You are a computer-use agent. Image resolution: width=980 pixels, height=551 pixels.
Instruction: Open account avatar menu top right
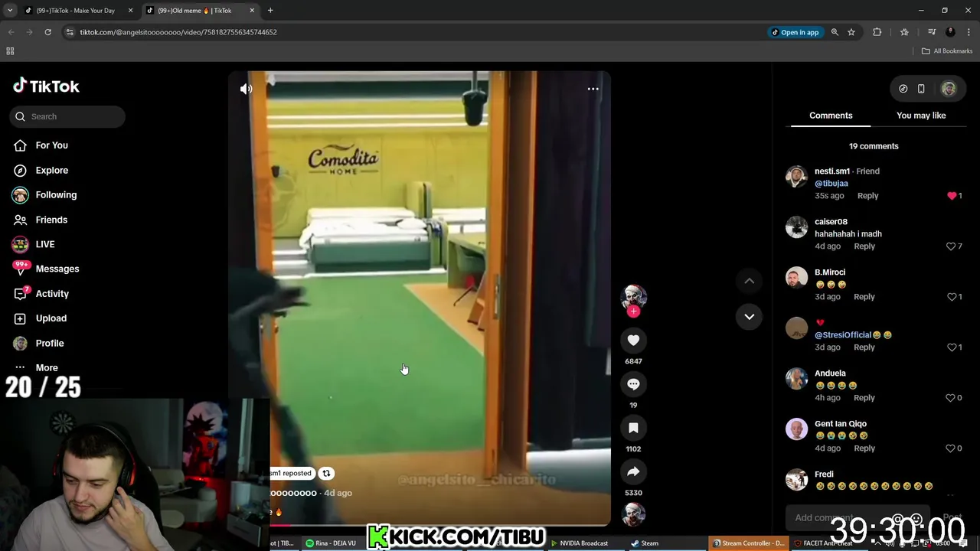coord(949,89)
